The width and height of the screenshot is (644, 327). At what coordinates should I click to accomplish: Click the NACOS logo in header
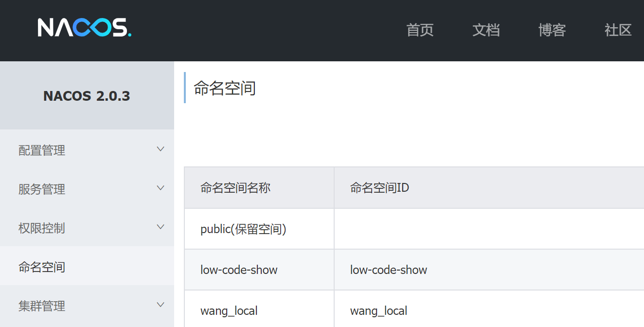tap(85, 28)
